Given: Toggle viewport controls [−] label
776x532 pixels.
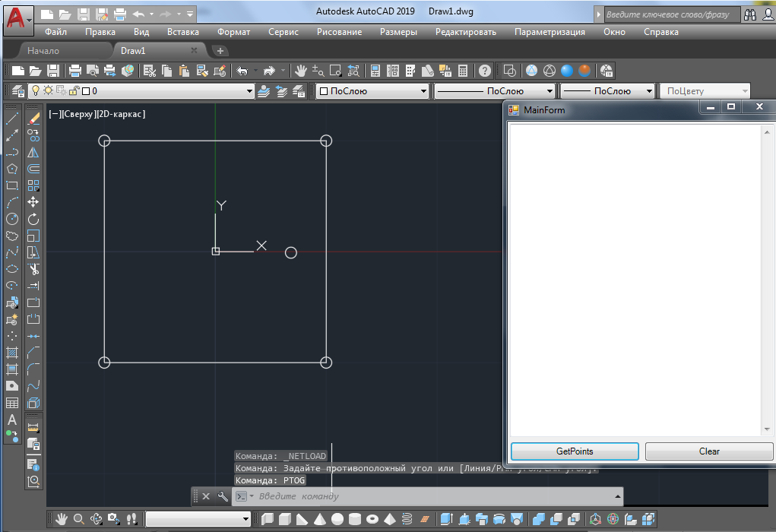Looking at the screenshot, I should coord(55,114).
